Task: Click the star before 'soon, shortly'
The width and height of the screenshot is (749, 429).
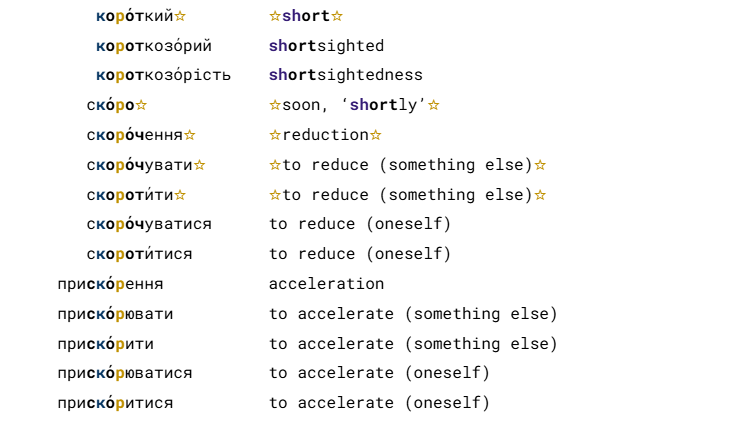Action: pyautogui.click(x=275, y=105)
